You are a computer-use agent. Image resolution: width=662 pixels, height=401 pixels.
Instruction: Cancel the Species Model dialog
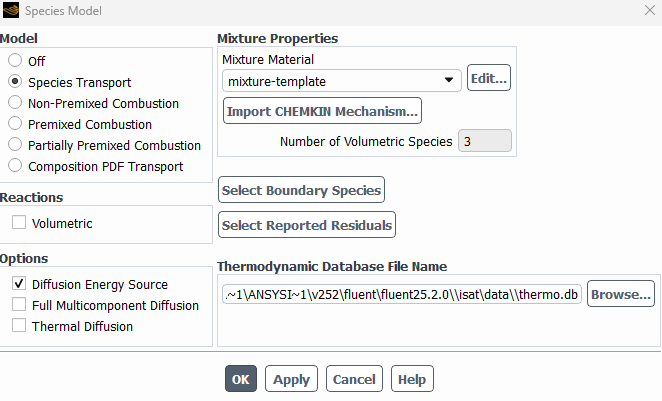tap(354, 379)
